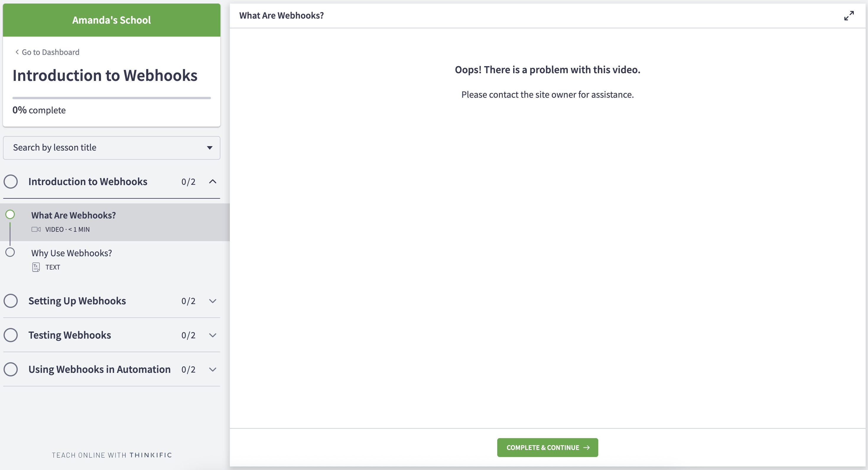868x470 pixels.
Task: Click the back chevron beside Go to Dashboard
Action: click(17, 52)
